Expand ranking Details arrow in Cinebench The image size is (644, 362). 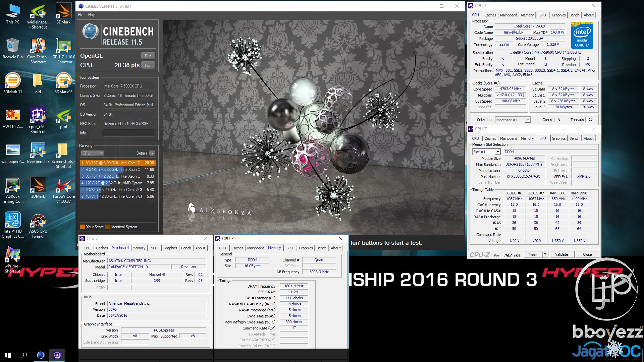(x=152, y=153)
